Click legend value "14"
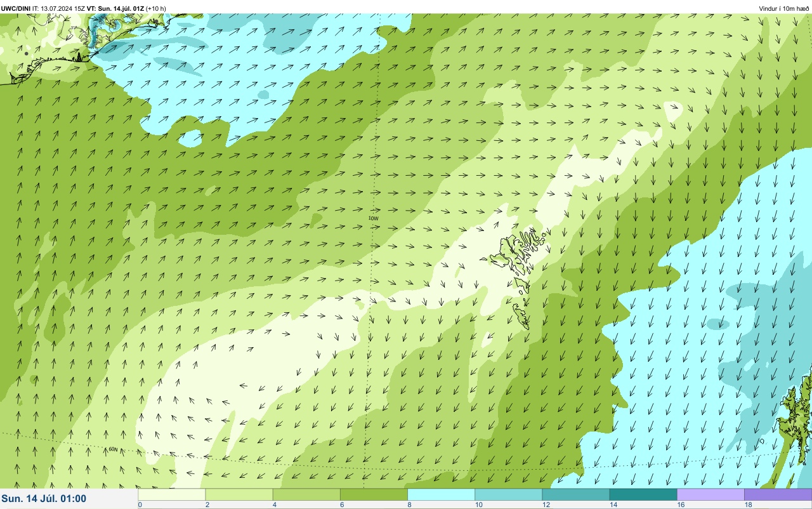The image size is (812, 509). point(613,505)
